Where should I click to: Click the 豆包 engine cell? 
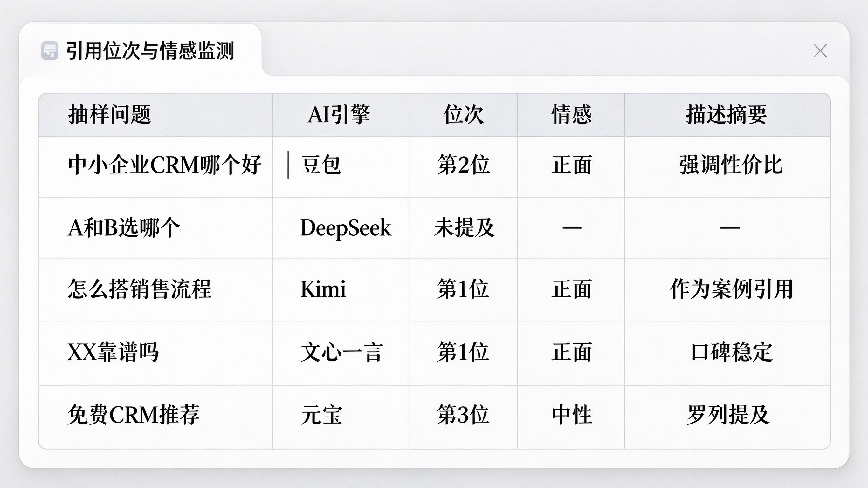pyautogui.click(x=341, y=167)
